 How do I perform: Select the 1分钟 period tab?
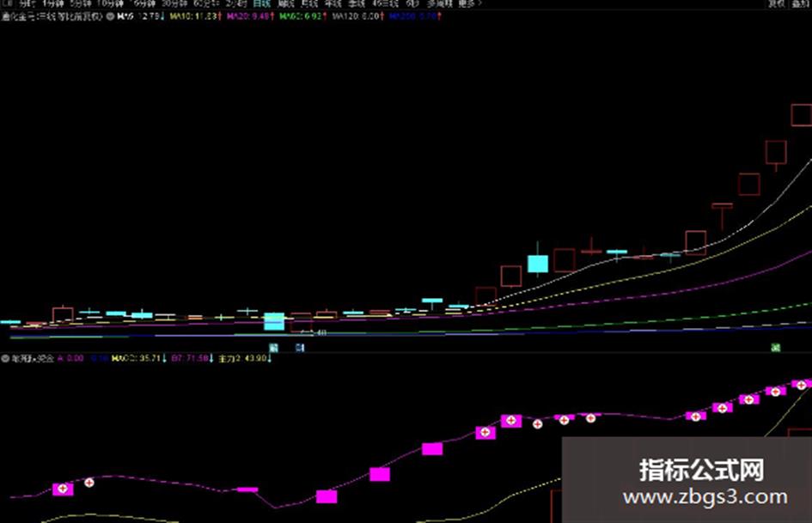pyautogui.click(x=52, y=3)
